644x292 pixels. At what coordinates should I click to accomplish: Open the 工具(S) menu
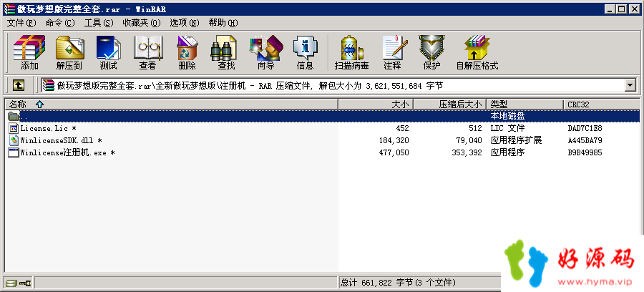click(99, 23)
